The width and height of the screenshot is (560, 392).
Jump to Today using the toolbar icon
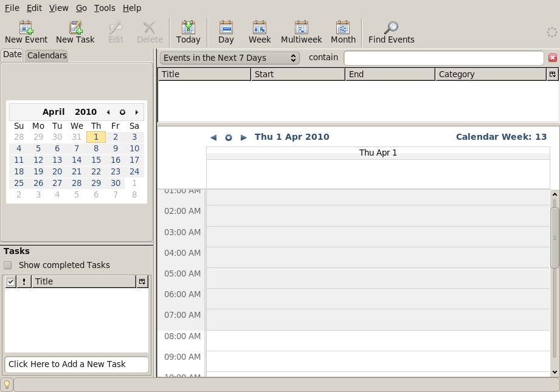(x=188, y=30)
